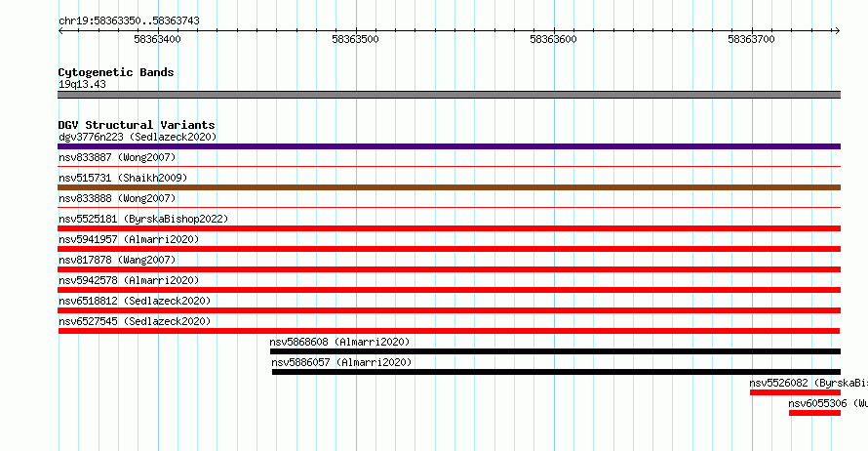The width and height of the screenshot is (868, 451).
Task: Click the right arrow end of ruler
Action: click(x=837, y=30)
